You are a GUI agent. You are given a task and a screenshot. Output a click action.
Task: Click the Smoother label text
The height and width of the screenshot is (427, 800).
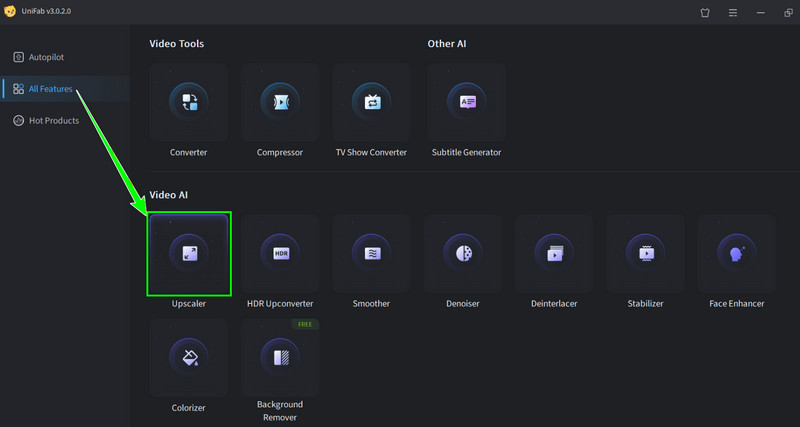tap(371, 304)
